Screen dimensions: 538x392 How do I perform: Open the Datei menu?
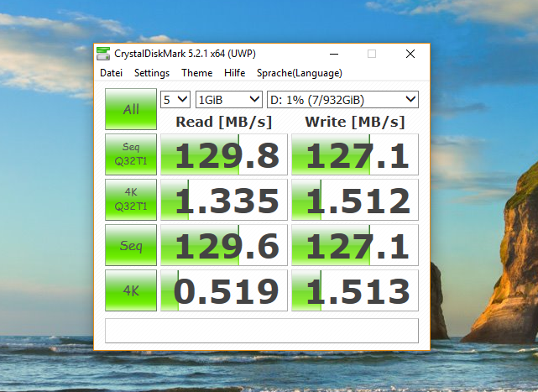point(111,73)
